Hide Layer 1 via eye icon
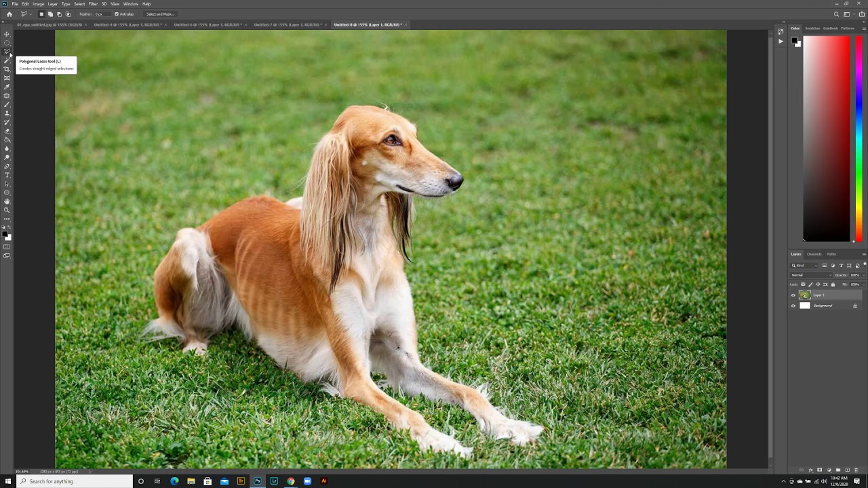 [x=793, y=295]
